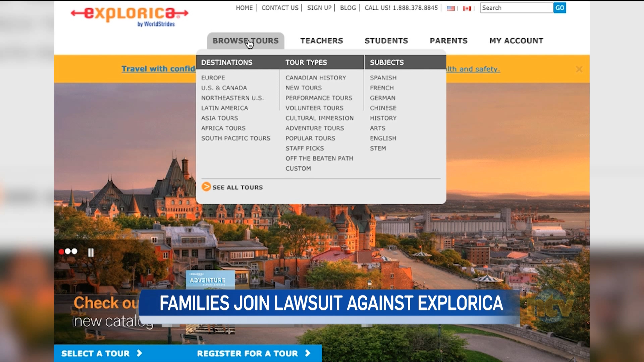Select POPULAR TOURS
This screenshot has width=644, height=362.
310,138
